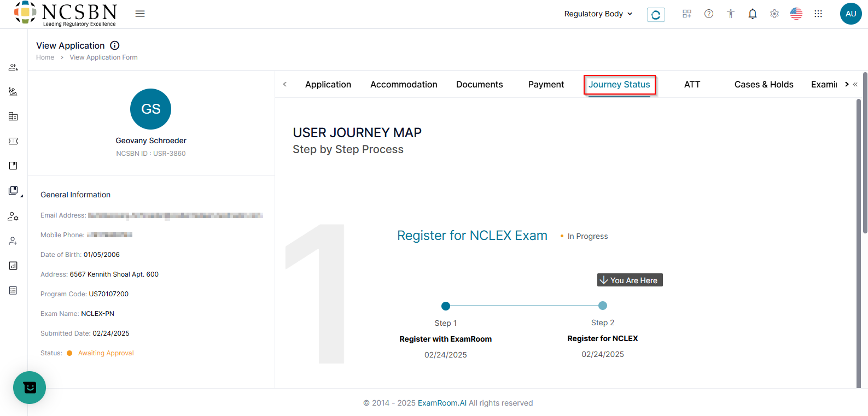Open the help question mark icon

(x=709, y=14)
